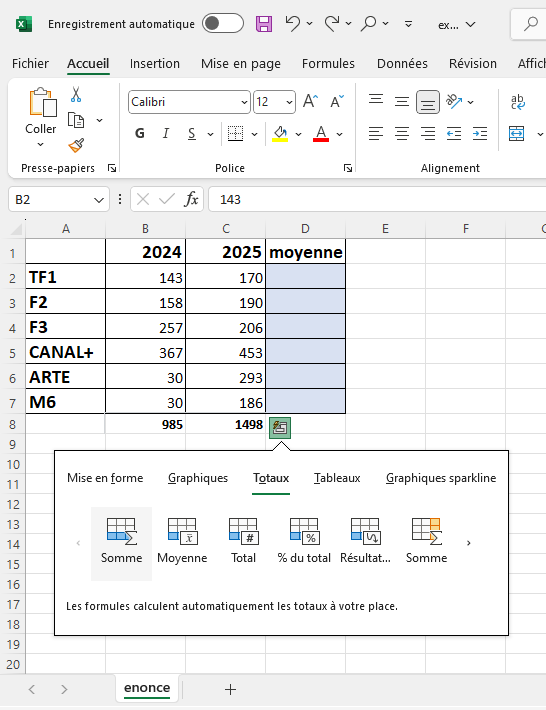Select the Mise en forme tab

(x=105, y=478)
